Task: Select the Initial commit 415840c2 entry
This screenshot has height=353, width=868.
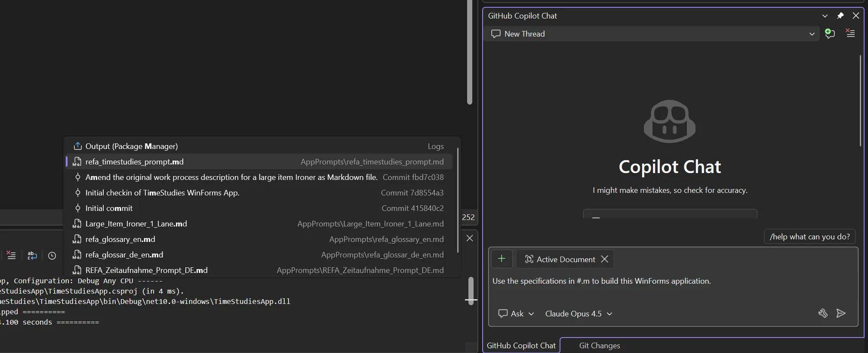Action: tap(260, 208)
